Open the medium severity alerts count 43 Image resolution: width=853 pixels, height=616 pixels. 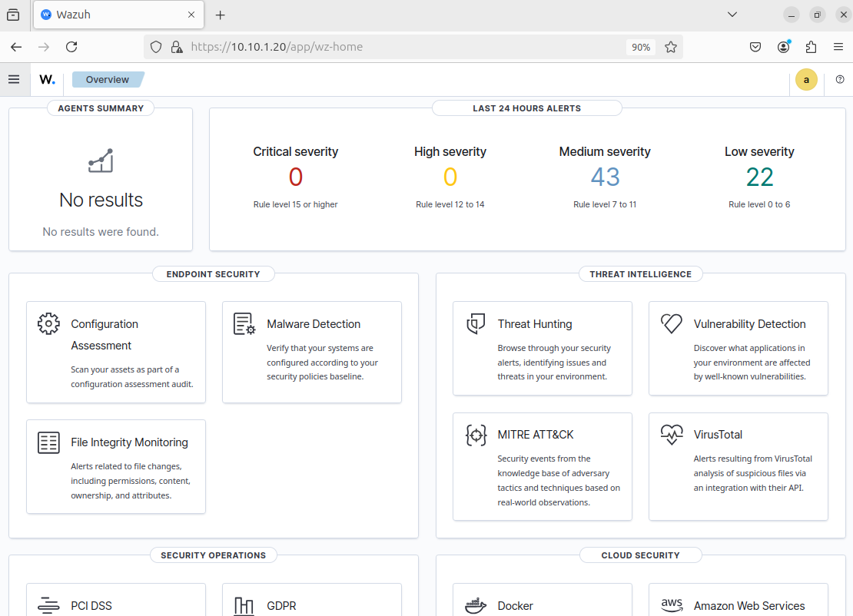[605, 177]
